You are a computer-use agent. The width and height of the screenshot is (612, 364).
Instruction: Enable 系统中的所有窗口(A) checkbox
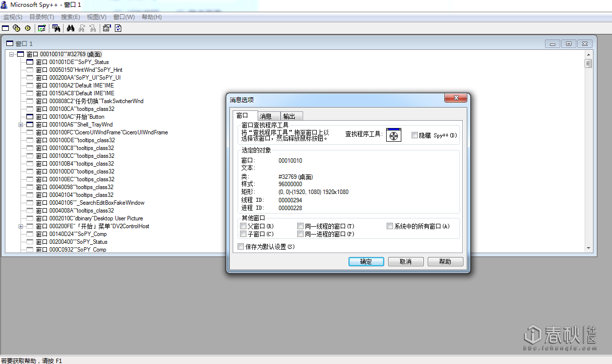click(390, 226)
